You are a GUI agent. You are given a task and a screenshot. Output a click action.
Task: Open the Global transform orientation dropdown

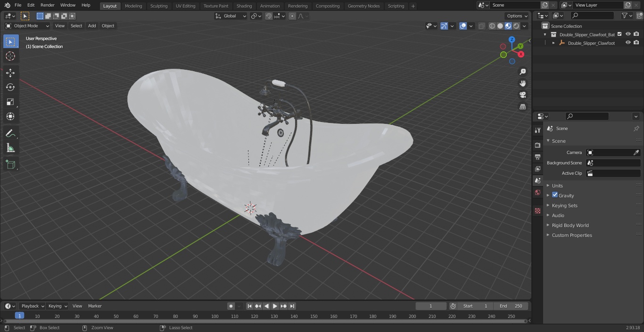click(x=231, y=16)
